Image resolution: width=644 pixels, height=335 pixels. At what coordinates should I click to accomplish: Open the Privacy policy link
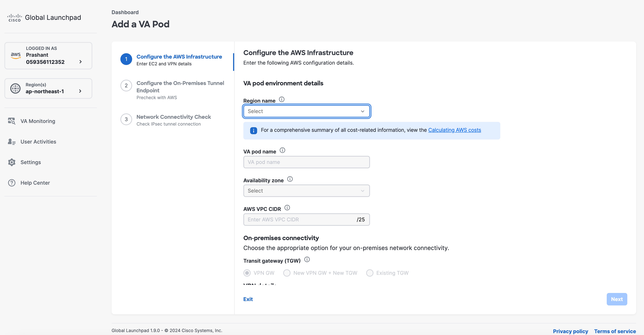pos(570,331)
